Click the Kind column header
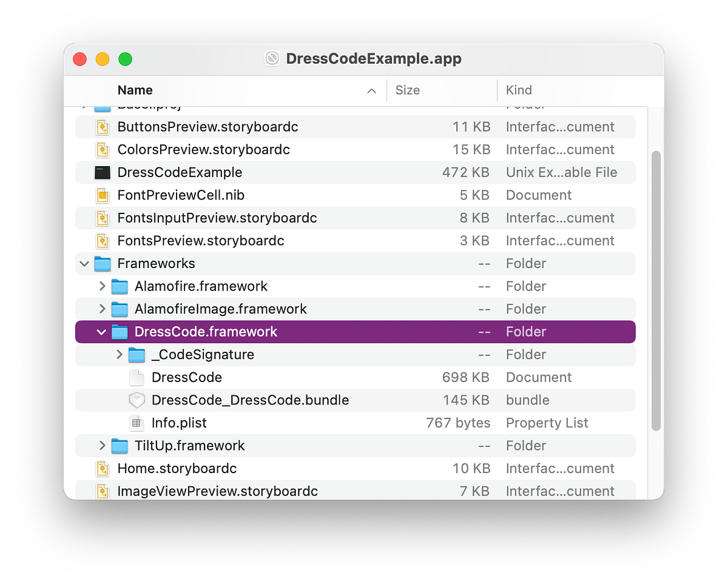This screenshot has height=584, width=728. point(519,90)
